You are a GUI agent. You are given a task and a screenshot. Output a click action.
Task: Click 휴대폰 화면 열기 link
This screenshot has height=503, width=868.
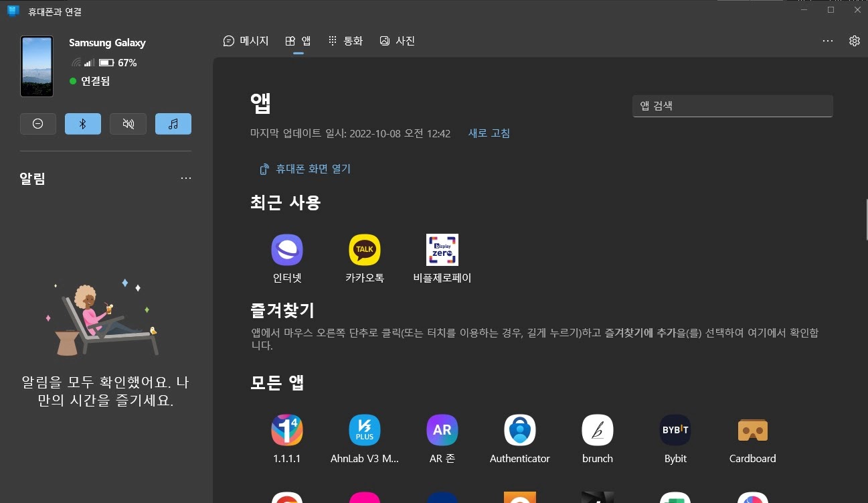tap(305, 169)
